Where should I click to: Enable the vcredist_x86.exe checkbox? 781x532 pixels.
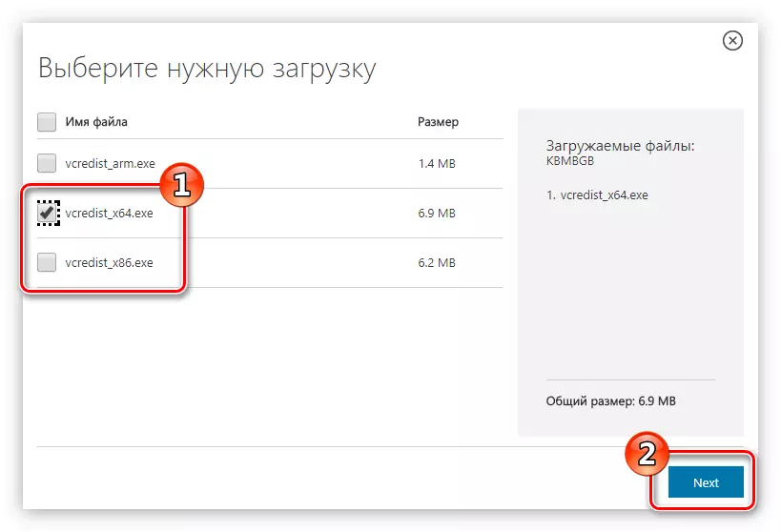[x=46, y=262]
